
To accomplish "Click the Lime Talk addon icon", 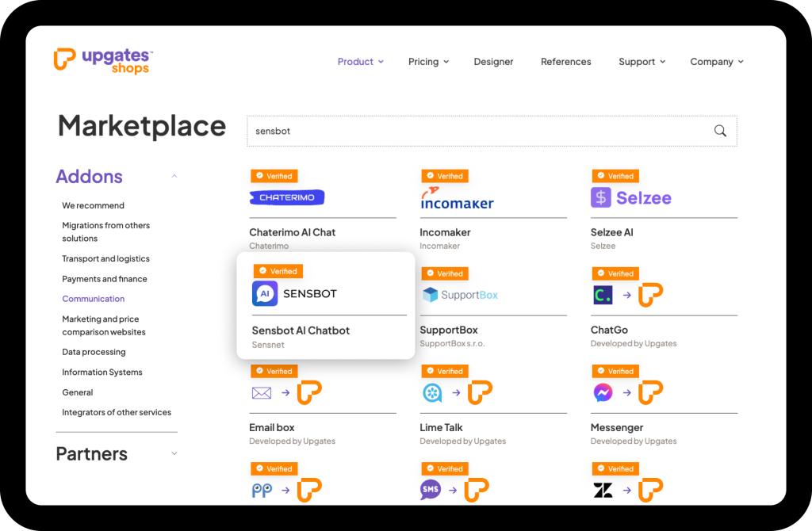I will click(432, 392).
